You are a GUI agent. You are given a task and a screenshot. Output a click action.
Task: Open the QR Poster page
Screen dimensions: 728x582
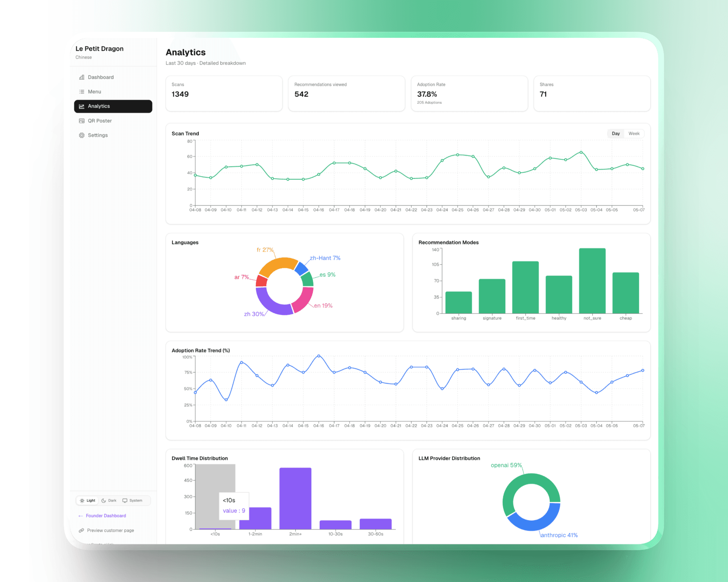pos(113,121)
